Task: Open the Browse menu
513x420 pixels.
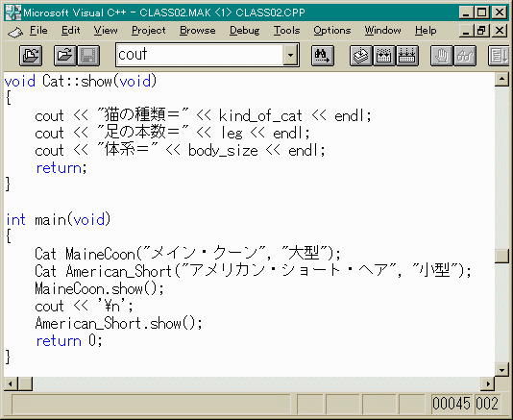Action: pos(198,31)
